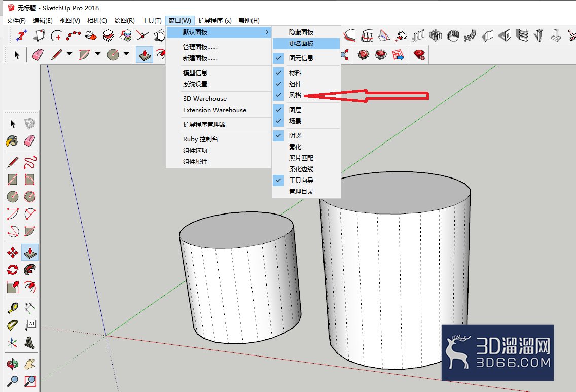Activate the Pan hand tool
The width and height of the screenshot is (576, 392).
click(30, 364)
